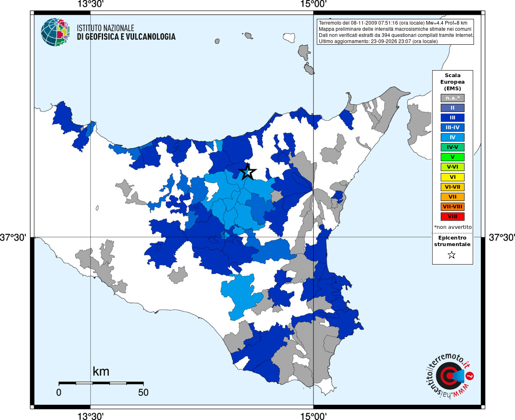Viewport: 515px width, 420px height.
Task: Select the orange VII legend swatch
Action: click(x=453, y=197)
